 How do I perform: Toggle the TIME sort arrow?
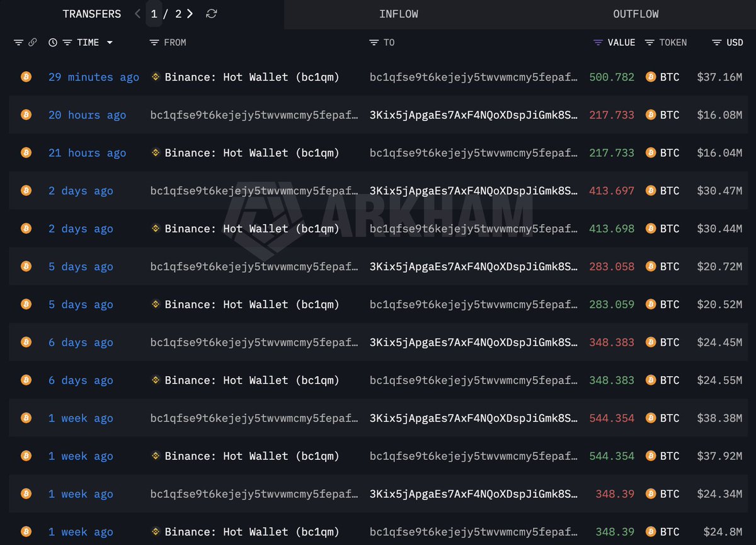[110, 42]
